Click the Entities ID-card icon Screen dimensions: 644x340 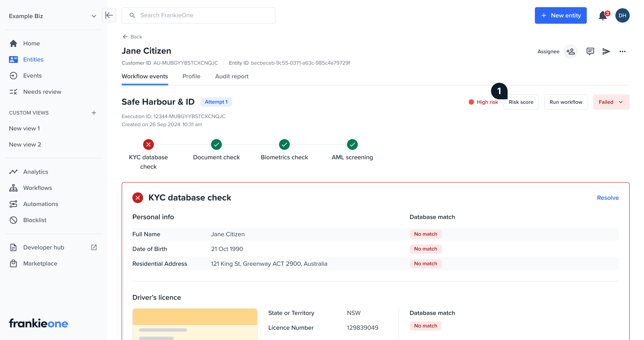coord(13,59)
